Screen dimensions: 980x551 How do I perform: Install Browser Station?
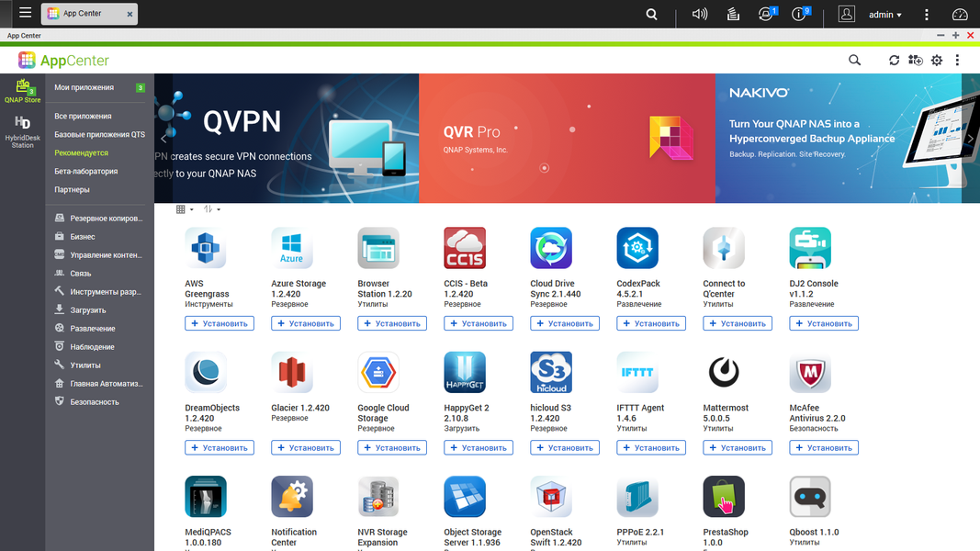pyautogui.click(x=392, y=323)
